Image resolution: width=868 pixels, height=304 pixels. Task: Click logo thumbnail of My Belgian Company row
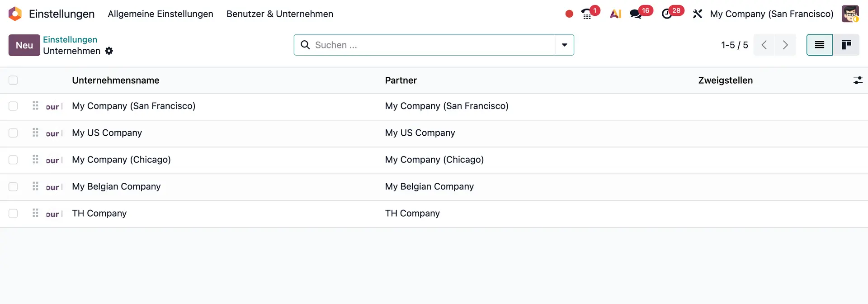tap(54, 187)
